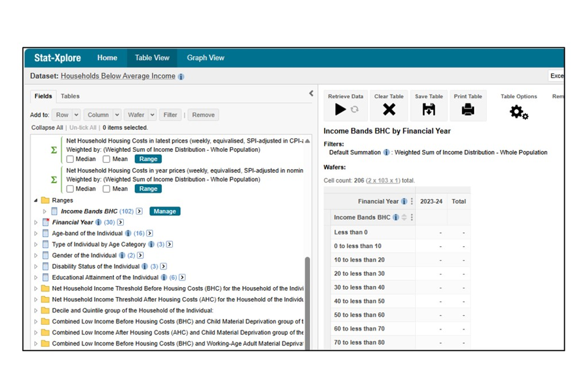
Task: Click info icon beside Default Summation filter
Action: click(386, 153)
